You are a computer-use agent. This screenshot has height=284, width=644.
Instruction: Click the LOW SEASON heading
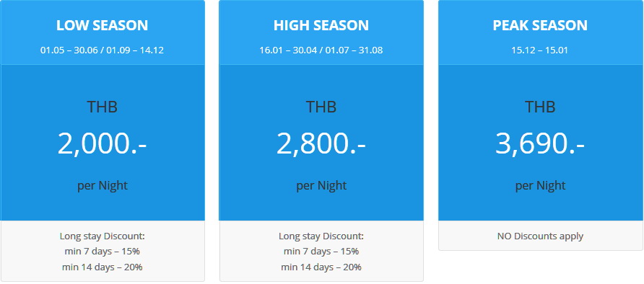(x=102, y=25)
